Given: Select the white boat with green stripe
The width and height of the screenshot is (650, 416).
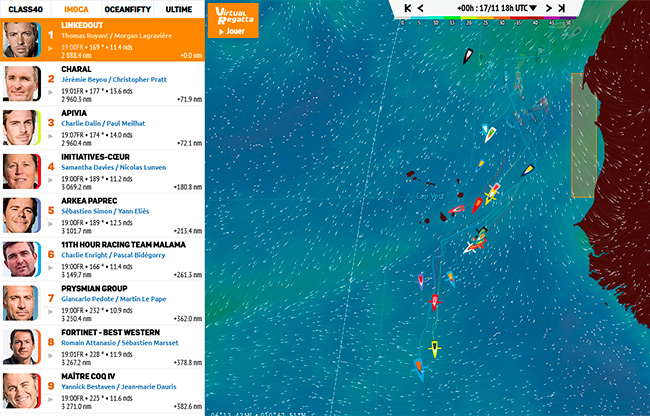Looking at the screenshot, I should (x=490, y=134).
